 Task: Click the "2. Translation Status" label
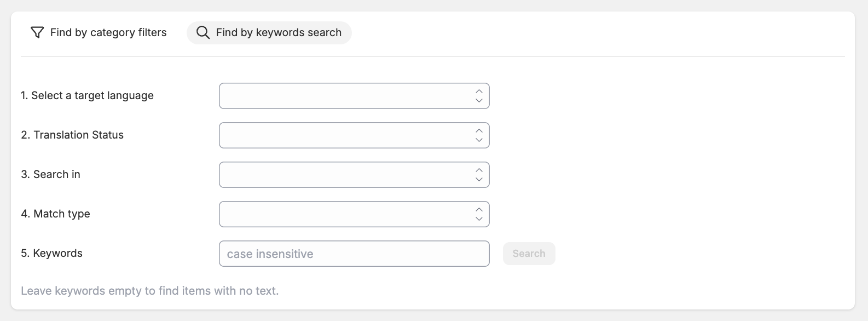72,135
